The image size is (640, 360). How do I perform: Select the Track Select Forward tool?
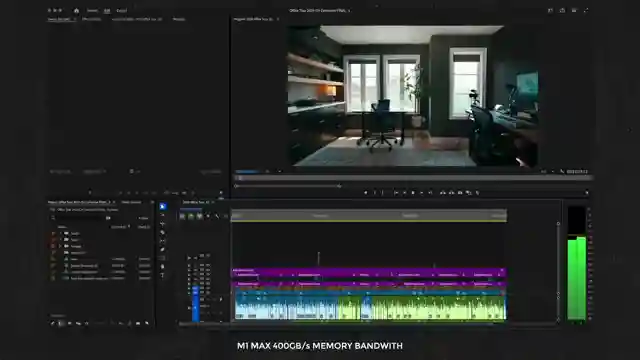[163, 215]
